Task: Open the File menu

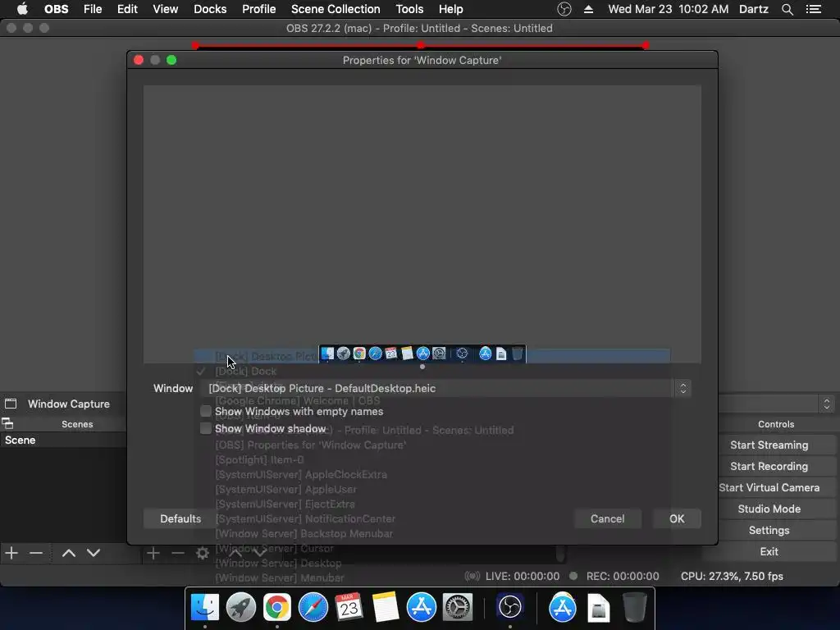Action: tap(93, 9)
